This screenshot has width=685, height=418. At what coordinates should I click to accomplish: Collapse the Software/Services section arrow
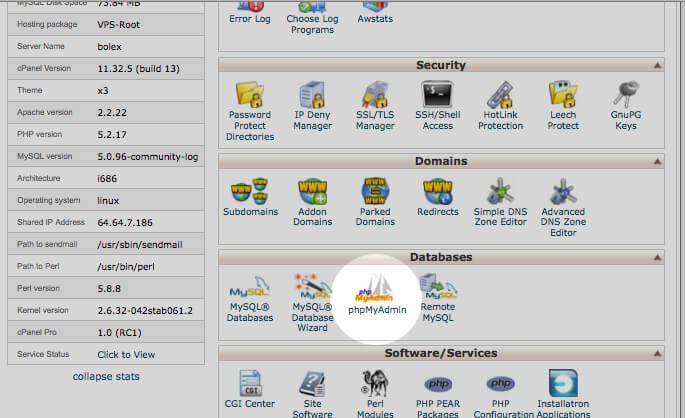(x=657, y=354)
